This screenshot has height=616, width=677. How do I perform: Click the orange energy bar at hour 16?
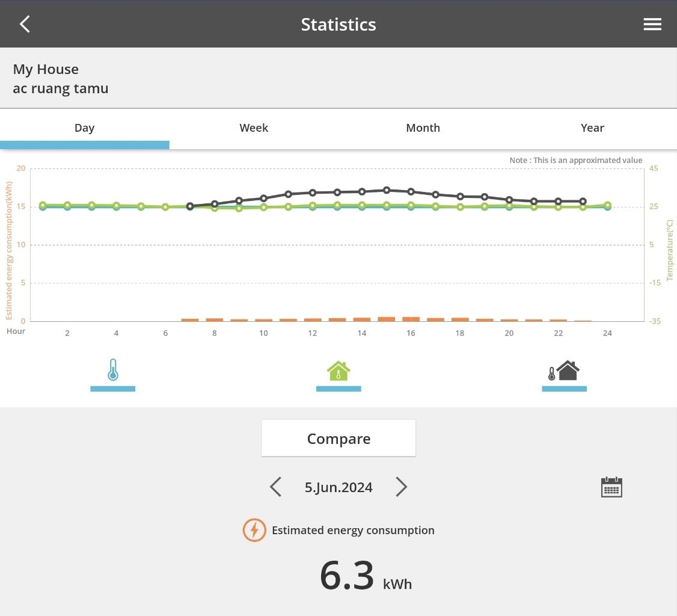point(411,319)
